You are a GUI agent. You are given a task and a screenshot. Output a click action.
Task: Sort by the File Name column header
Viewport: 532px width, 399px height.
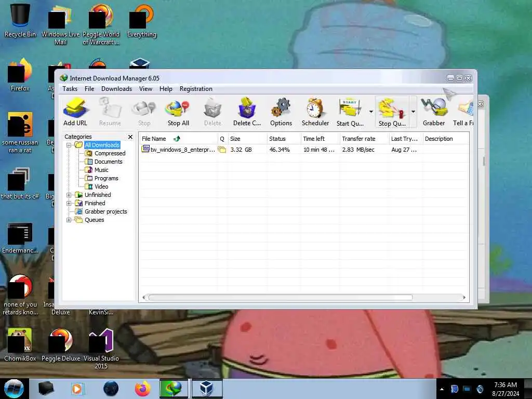pyautogui.click(x=179, y=139)
